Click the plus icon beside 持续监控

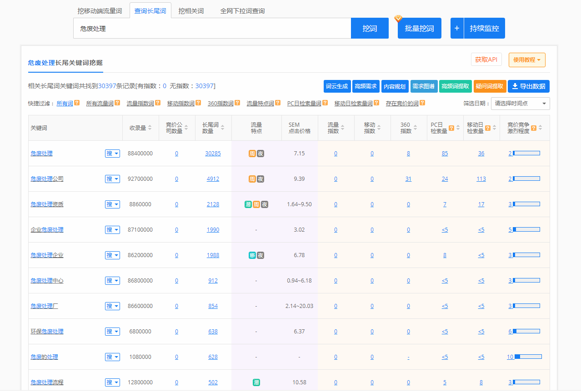[456, 28]
